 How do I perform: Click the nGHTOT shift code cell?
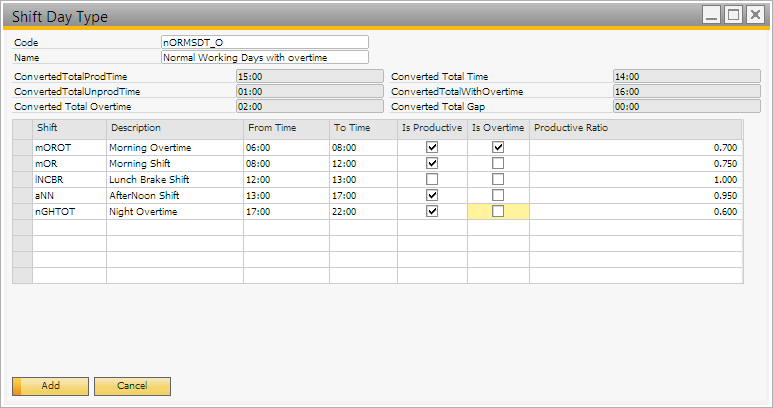click(x=69, y=212)
